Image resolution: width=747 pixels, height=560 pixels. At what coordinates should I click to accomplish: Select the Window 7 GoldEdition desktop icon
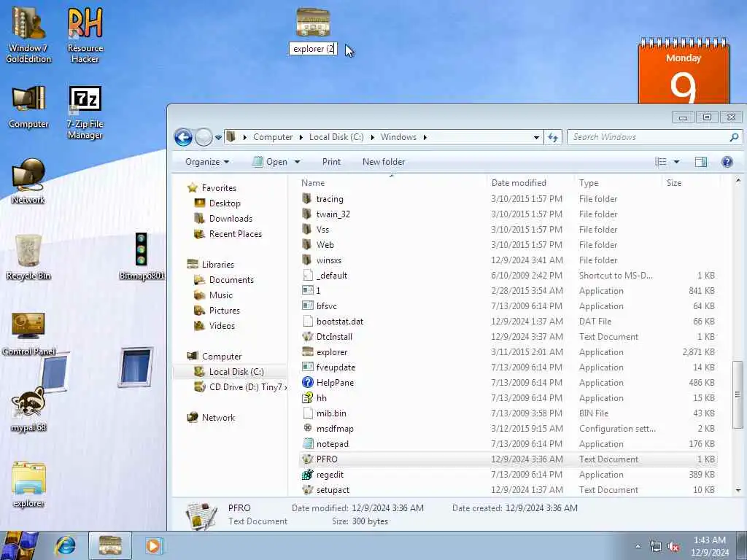[x=28, y=36]
